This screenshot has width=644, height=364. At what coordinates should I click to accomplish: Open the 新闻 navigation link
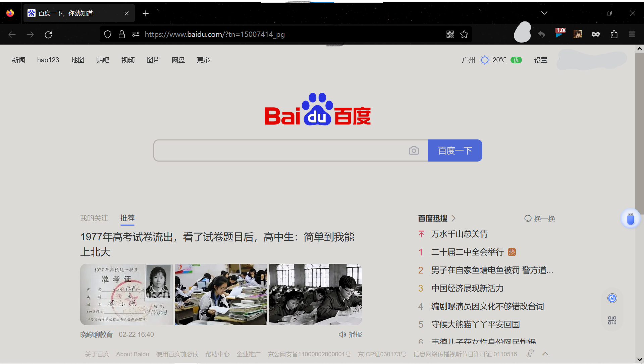18,60
